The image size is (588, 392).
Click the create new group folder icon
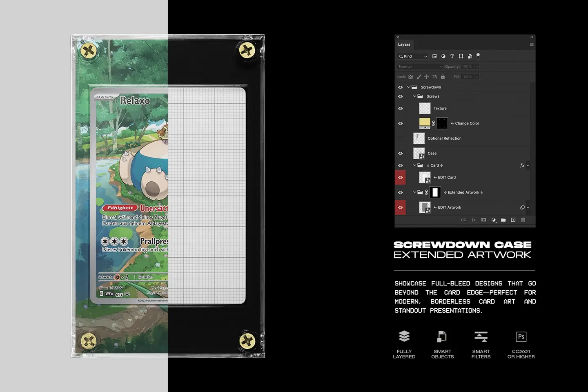click(503, 220)
